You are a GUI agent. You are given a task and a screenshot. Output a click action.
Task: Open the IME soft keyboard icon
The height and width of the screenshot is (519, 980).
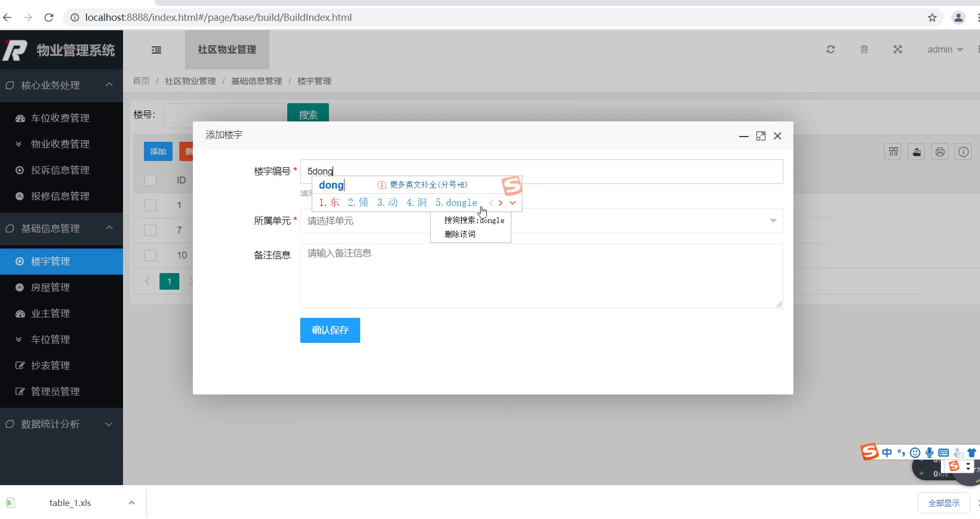pos(944,452)
